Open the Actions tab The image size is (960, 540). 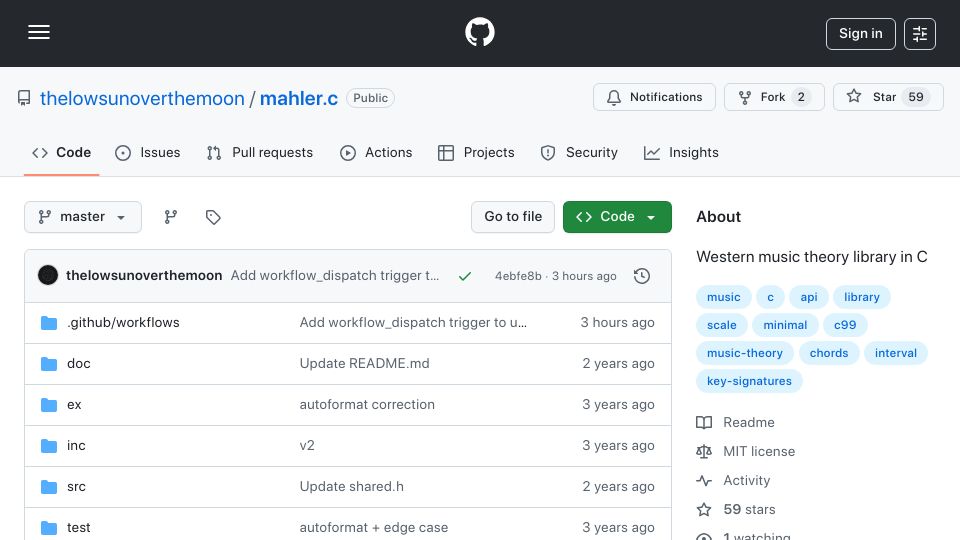pyautogui.click(x=376, y=152)
